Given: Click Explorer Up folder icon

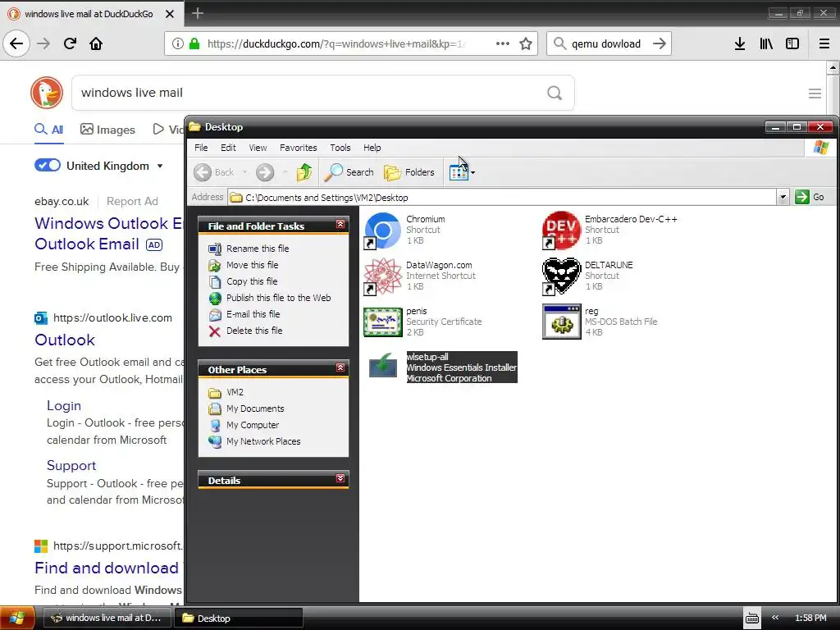Looking at the screenshot, I should [x=304, y=172].
